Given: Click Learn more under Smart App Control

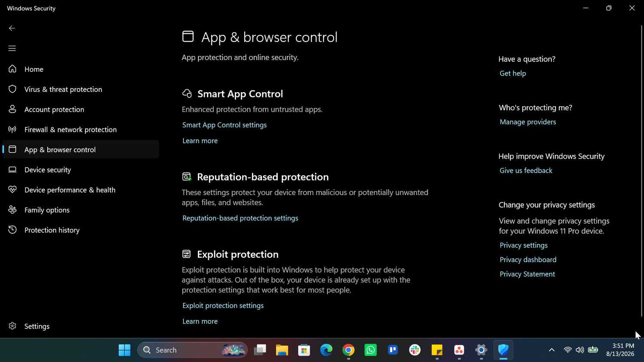Looking at the screenshot, I should [200, 141].
